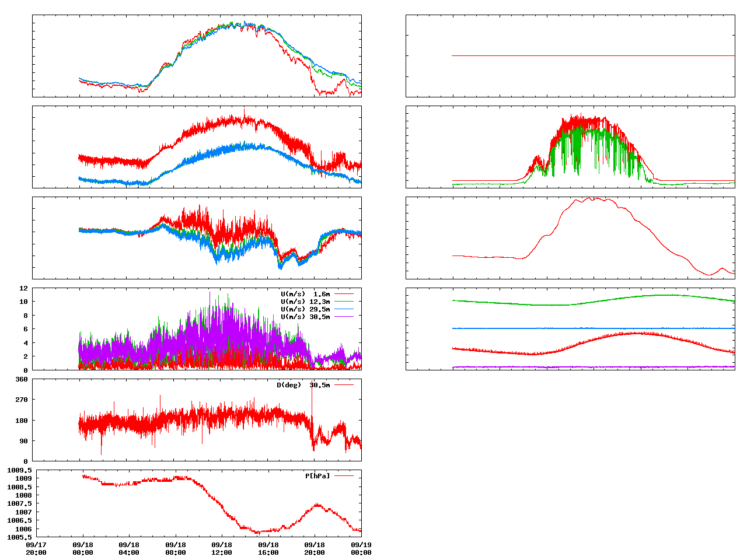Click the 1007.5 pressure axis value
The image size is (747, 560).
19,503
